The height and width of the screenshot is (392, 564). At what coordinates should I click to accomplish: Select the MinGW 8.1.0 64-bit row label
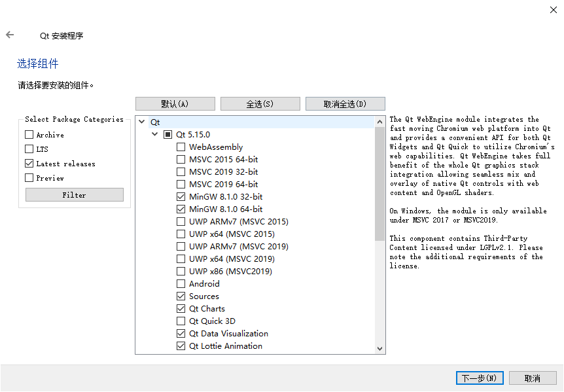pos(226,209)
